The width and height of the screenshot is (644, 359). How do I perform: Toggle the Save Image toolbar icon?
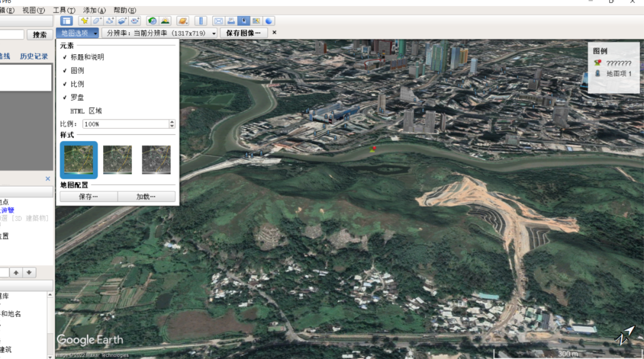click(x=244, y=21)
